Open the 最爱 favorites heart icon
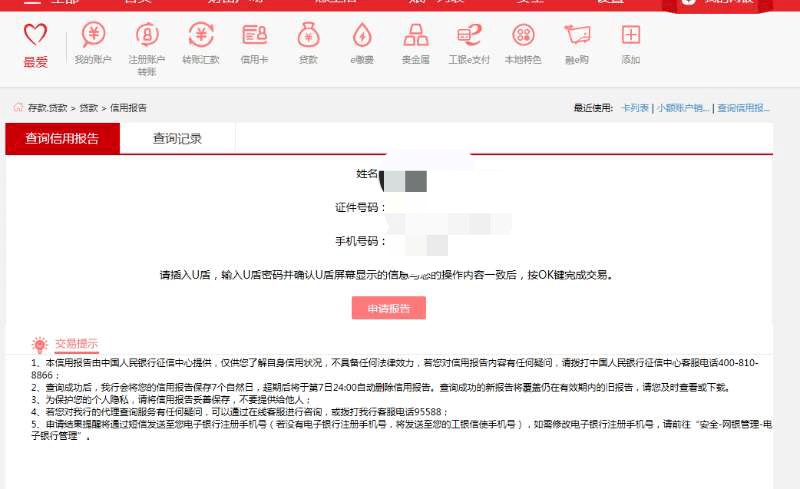This screenshot has height=489, width=800. (x=35, y=35)
